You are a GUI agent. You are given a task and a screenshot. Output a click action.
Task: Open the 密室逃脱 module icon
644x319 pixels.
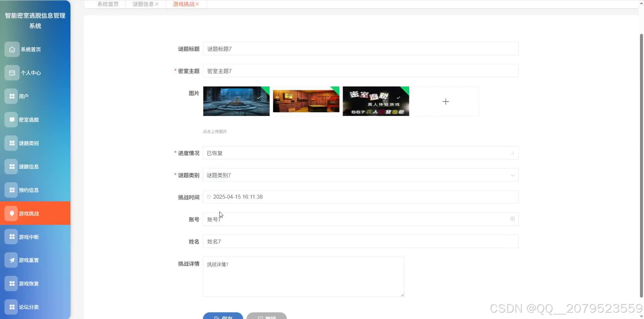click(12, 119)
